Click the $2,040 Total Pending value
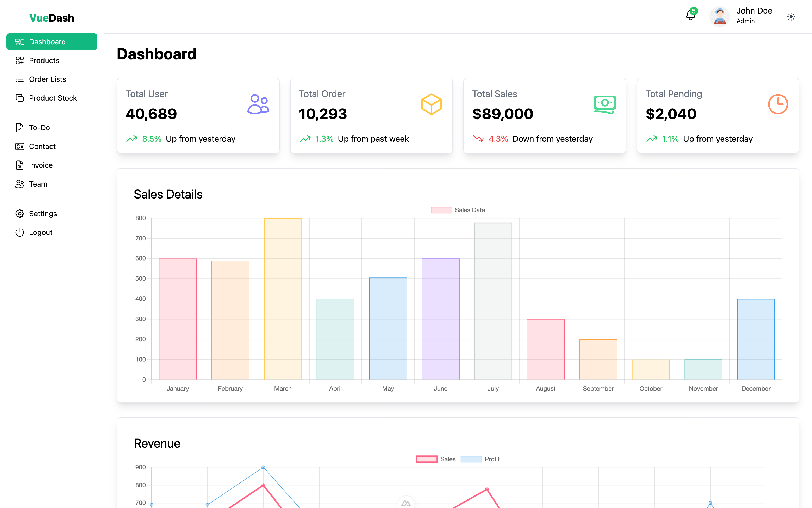812x508 pixels. pyautogui.click(x=671, y=114)
